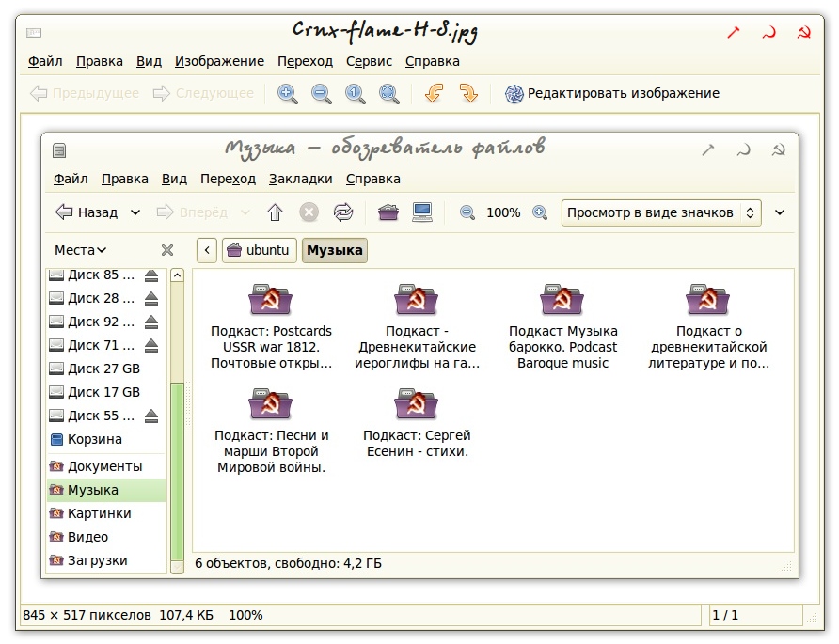Rotate image counterclockwise with orange arrow

click(434, 93)
